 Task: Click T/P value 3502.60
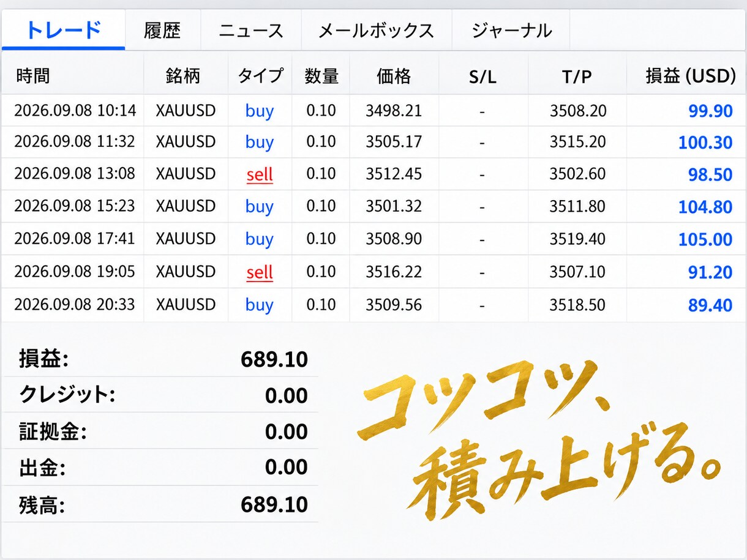coord(578,174)
